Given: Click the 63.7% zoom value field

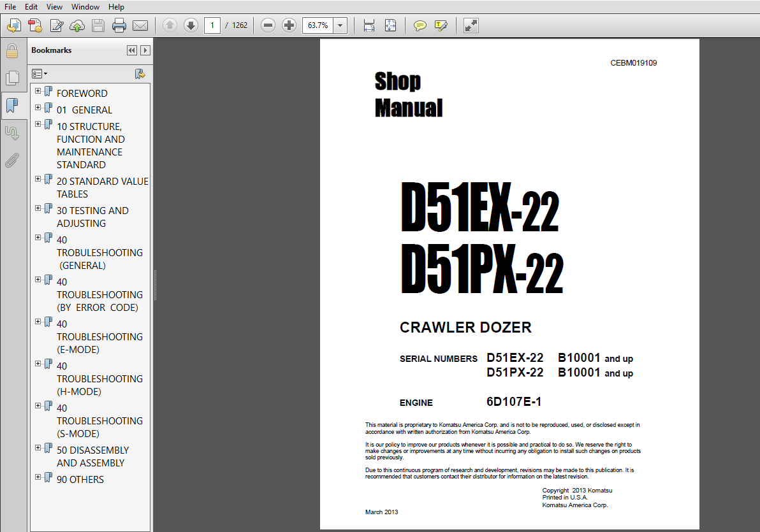Looking at the screenshot, I should click(x=318, y=25).
